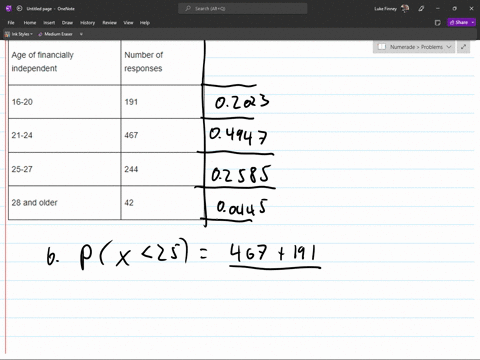Open the Share button dropdown arrow
Image resolution: width=480 pixels, height=360 pixels.
pyautogui.click(x=473, y=22)
